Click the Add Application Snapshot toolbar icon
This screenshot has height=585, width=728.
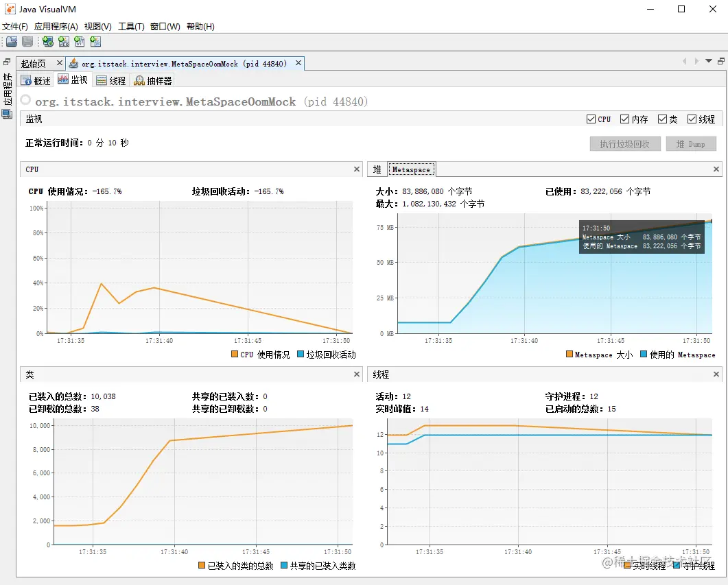coord(96,41)
